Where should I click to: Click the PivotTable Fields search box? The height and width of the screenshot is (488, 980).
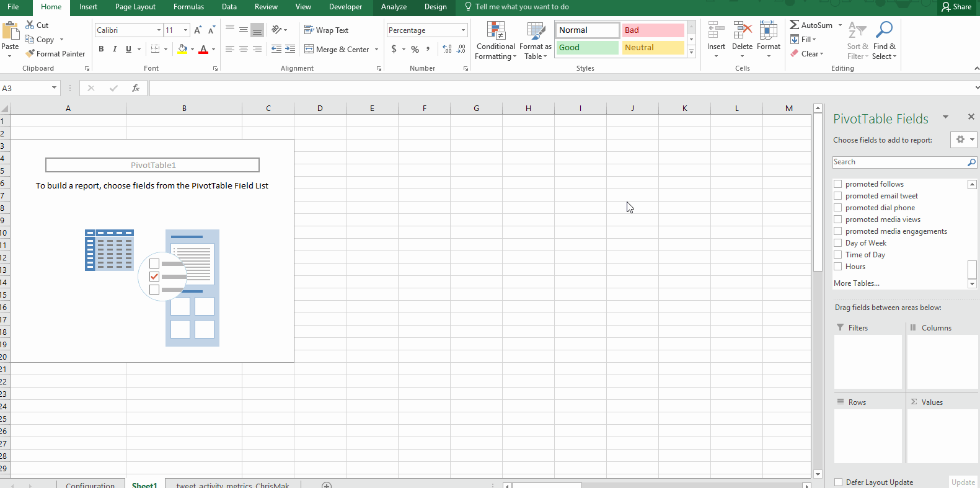899,162
